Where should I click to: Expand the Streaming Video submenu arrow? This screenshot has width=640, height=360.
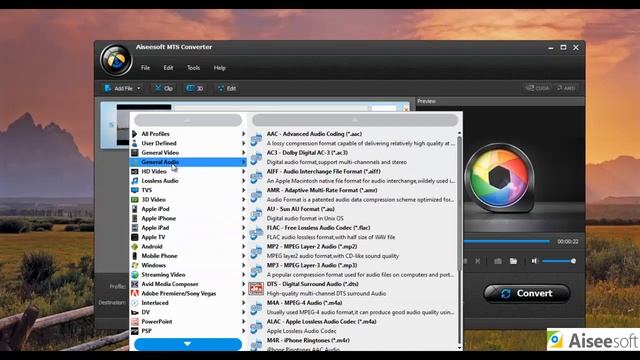(243, 275)
